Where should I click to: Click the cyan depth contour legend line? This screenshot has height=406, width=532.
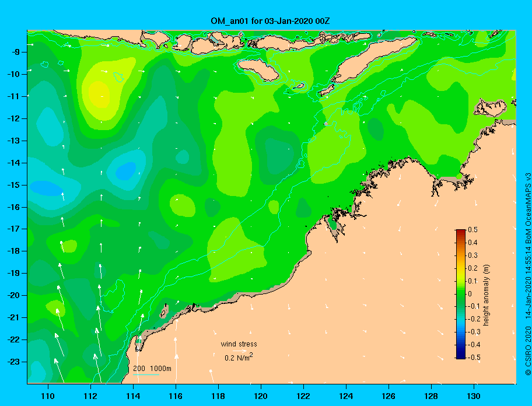point(146,374)
